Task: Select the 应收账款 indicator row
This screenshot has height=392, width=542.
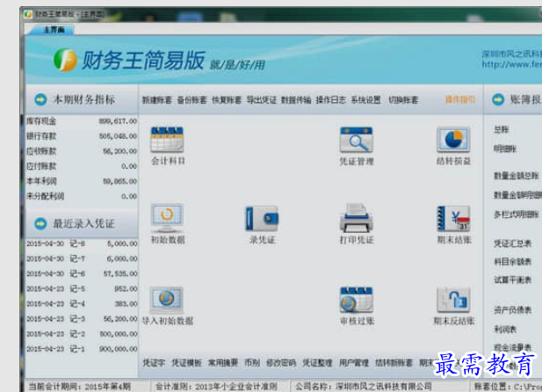Action: (x=82, y=151)
